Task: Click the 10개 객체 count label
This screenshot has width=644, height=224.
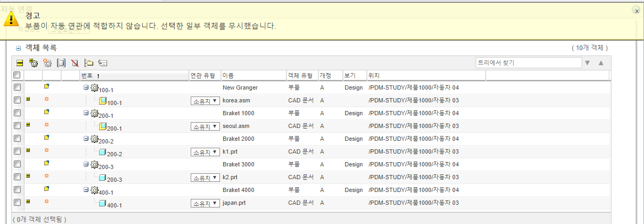Action: pos(590,48)
